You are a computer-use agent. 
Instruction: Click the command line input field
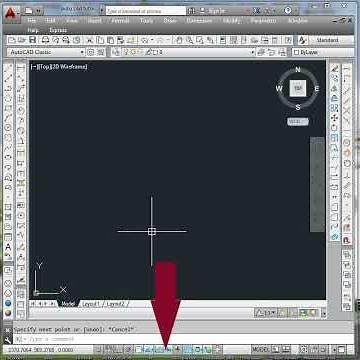[x=183, y=339]
